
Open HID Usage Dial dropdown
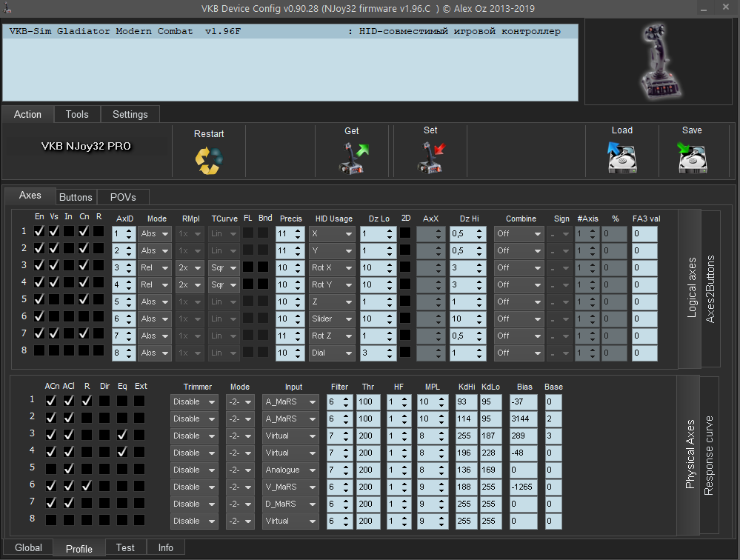332,353
